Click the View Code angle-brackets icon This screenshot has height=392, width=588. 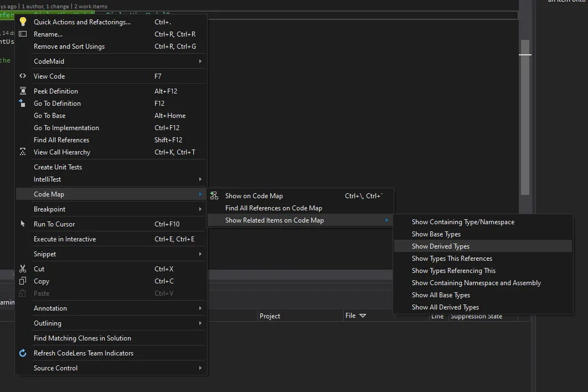tap(23, 76)
